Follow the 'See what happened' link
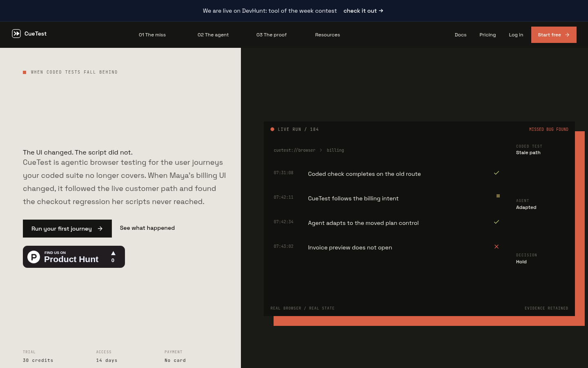 coord(147,228)
